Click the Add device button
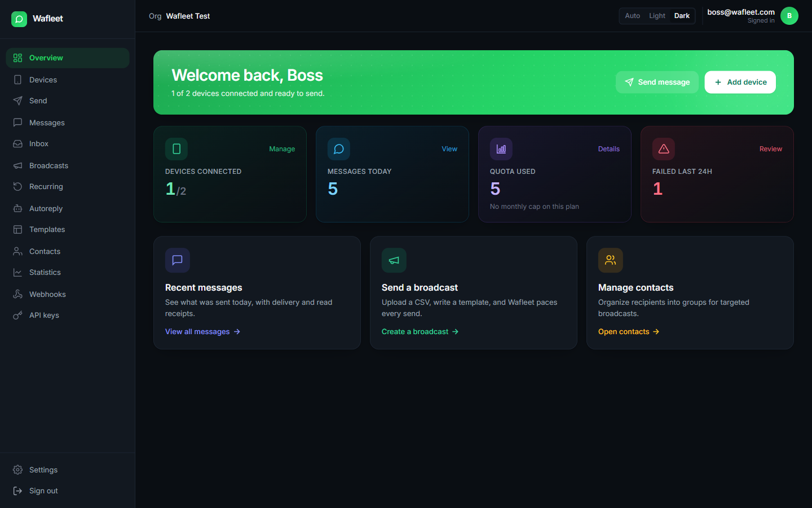 click(x=740, y=82)
